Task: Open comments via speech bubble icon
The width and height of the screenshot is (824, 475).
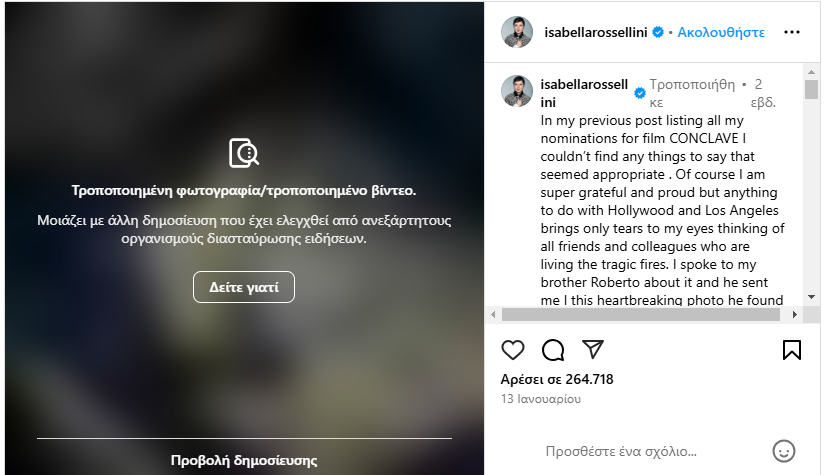Action: [553, 350]
